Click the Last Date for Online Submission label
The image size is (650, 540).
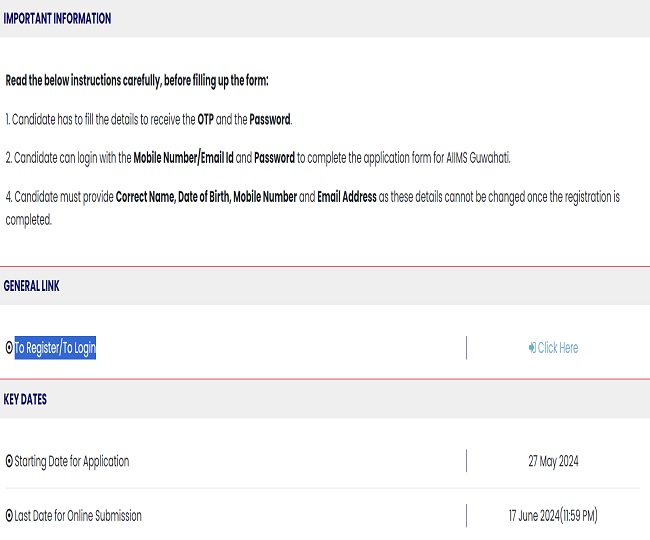pos(78,516)
